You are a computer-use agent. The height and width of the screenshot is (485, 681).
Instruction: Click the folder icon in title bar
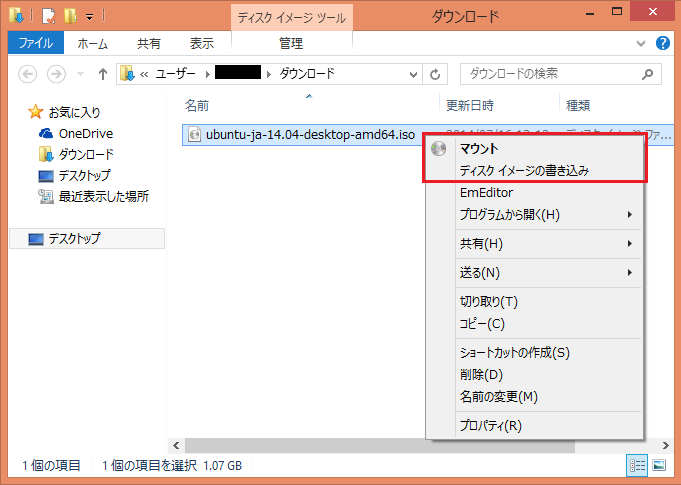(x=16, y=16)
